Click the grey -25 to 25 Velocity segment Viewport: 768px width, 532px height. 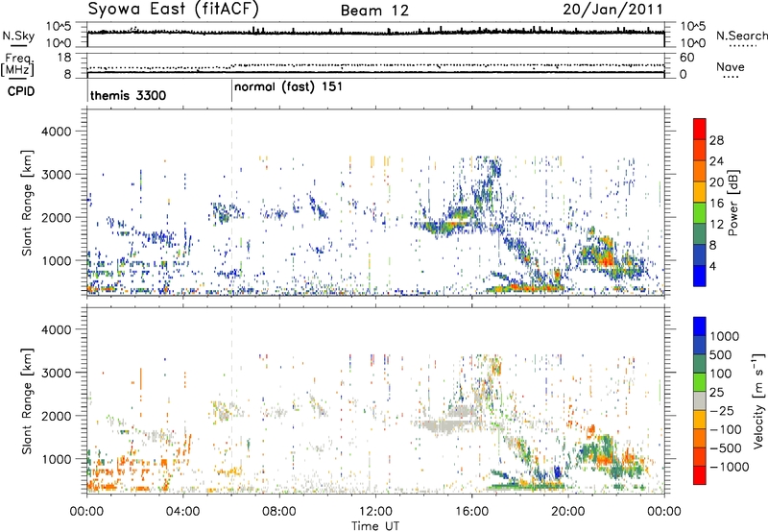coord(700,400)
